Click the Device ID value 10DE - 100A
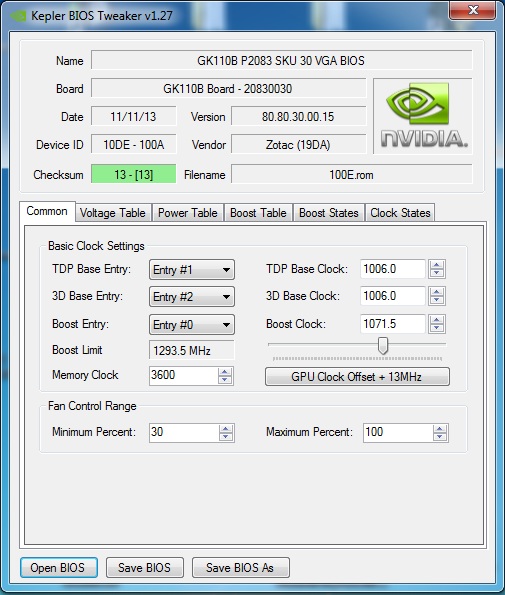 tap(134, 145)
